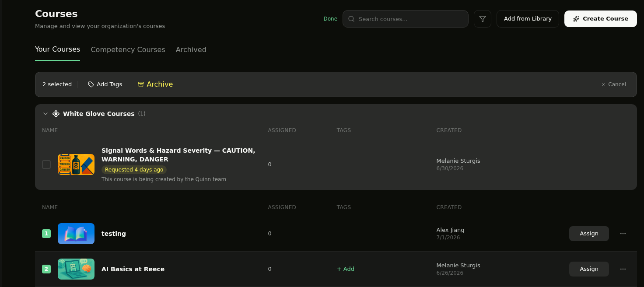The width and height of the screenshot is (644, 287).
Task: Switch to Your Courses tab
Action: pos(57,49)
